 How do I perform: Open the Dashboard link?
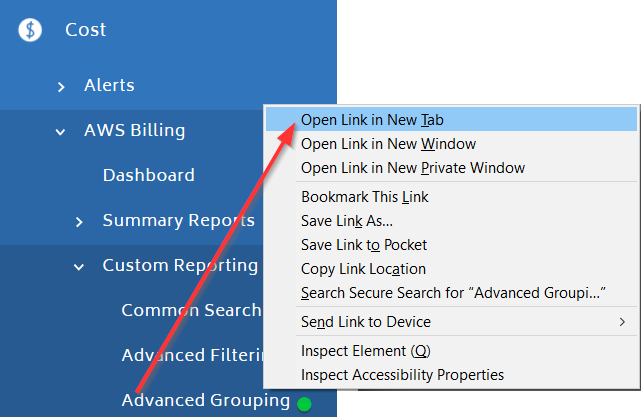coord(149,175)
